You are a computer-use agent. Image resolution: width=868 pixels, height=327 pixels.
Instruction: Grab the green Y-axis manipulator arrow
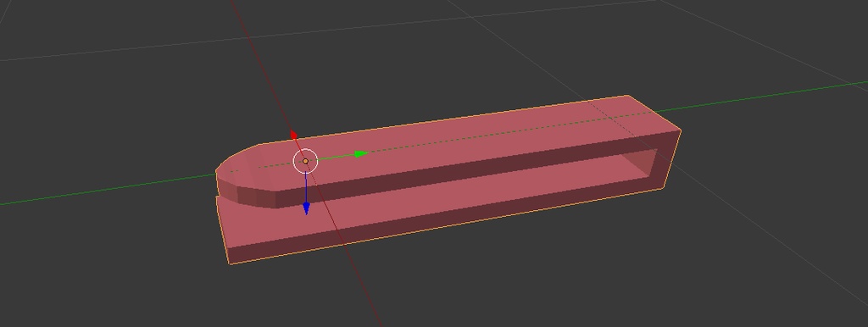click(361, 154)
